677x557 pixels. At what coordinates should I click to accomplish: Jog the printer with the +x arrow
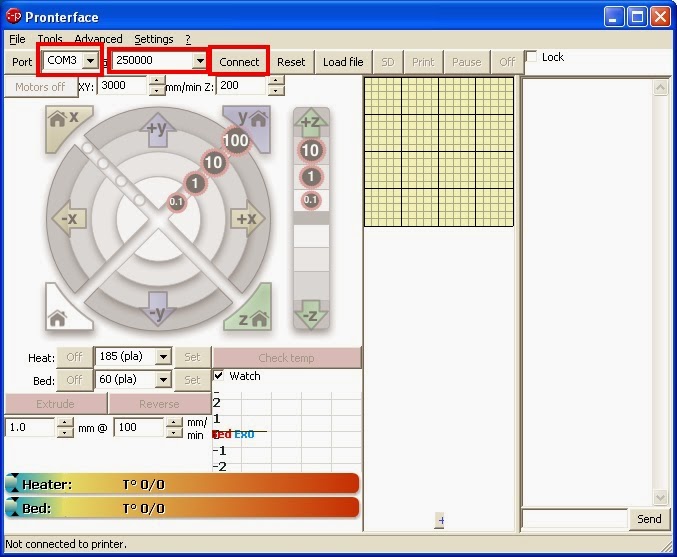click(x=247, y=218)
